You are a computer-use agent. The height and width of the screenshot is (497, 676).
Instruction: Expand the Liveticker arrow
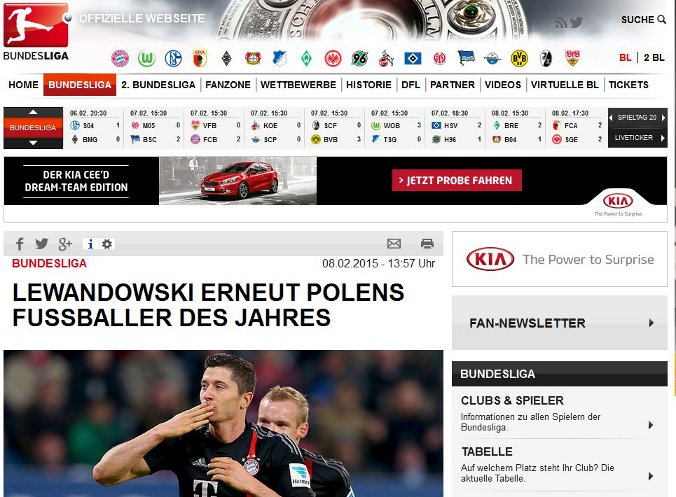[663, 138]
